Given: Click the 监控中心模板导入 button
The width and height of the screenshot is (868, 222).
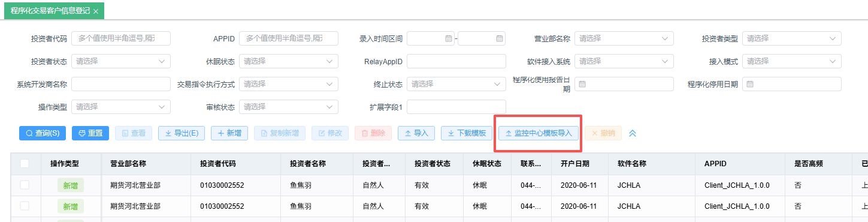Looking at the screenshot, I should point(539,133).
